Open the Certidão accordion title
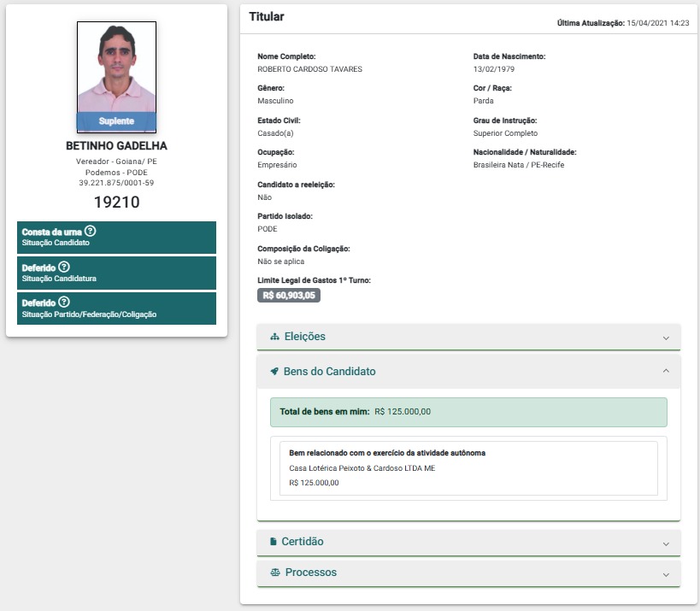The image size is (700, 611). coord(303,542)
